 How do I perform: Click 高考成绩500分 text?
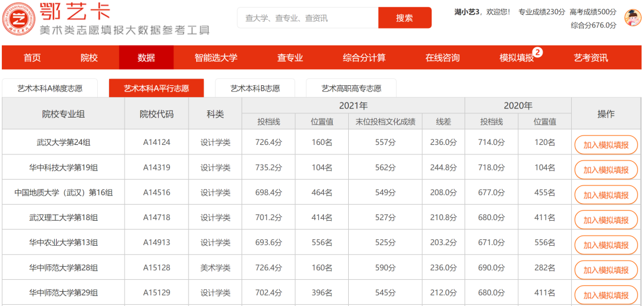coord(593,12)
